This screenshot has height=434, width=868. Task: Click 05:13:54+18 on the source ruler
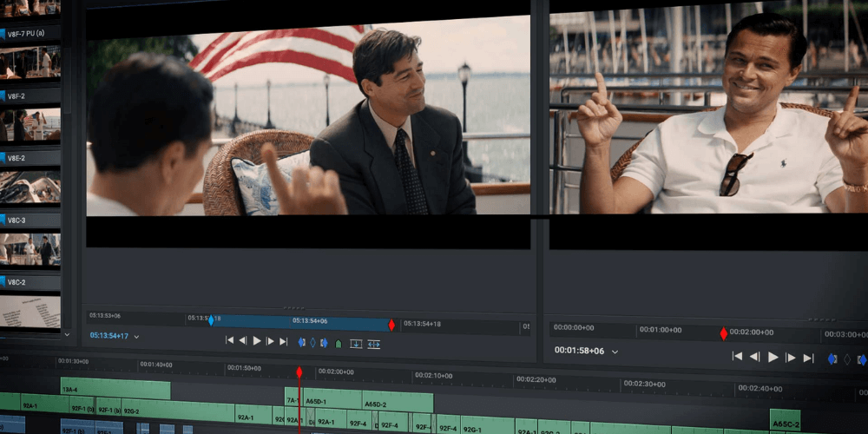[x=423, y=324]
